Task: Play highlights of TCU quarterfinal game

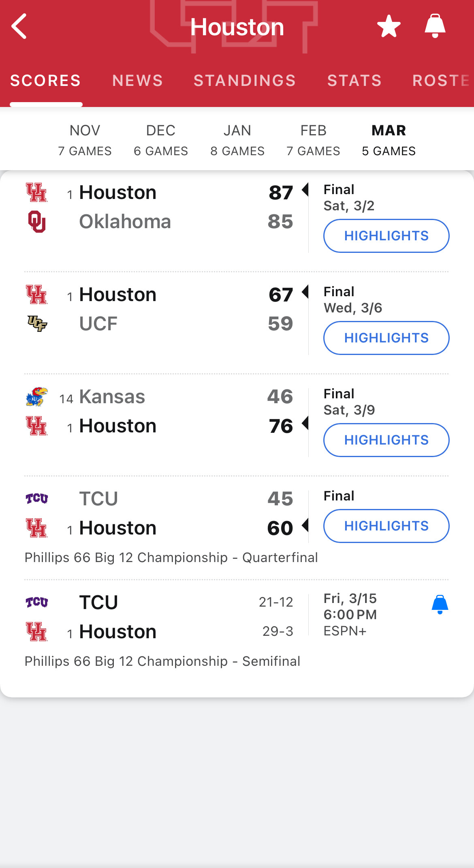Action: coord(386,526)
